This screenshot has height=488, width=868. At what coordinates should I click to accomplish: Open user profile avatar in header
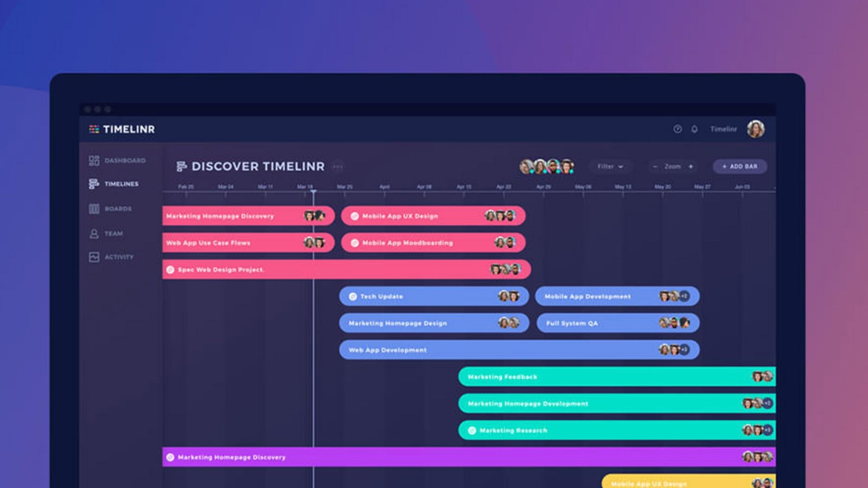point(755,129)
